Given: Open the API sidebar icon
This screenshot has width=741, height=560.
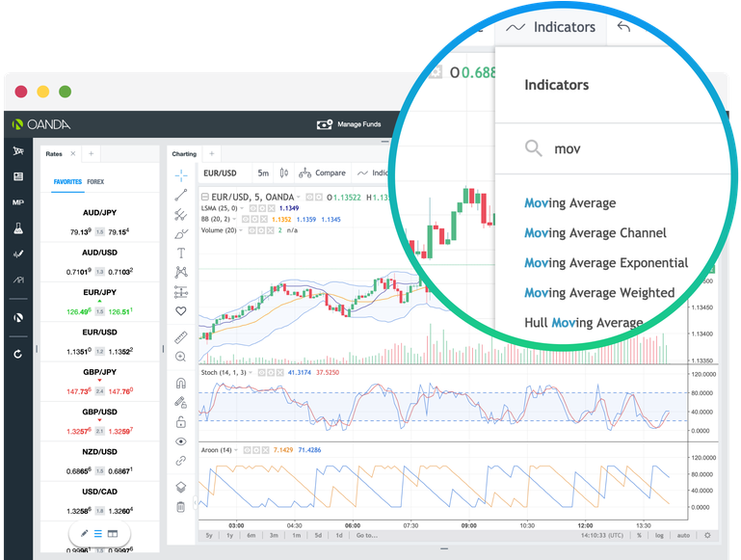Looking at the screenshot, I should pos(18,280).
